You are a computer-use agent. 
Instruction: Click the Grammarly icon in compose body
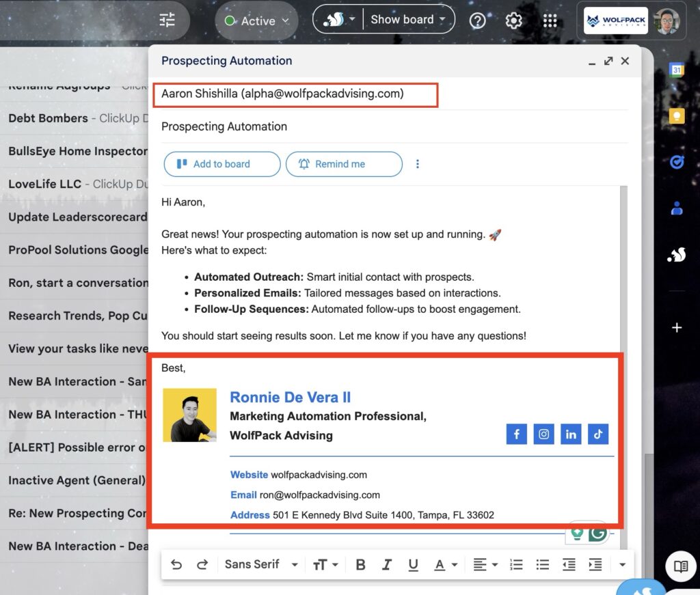(x=597, y=532)
